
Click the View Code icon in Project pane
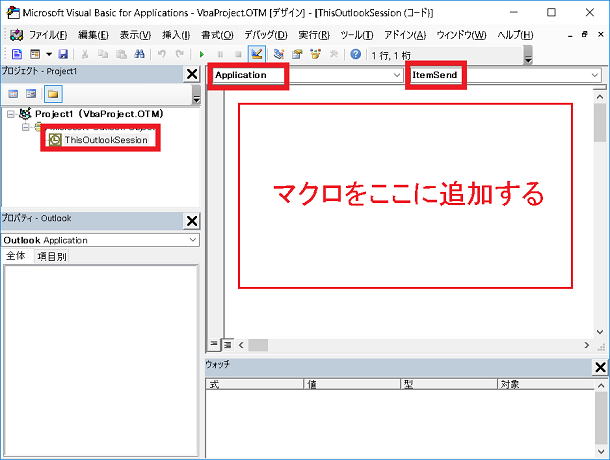13,94
